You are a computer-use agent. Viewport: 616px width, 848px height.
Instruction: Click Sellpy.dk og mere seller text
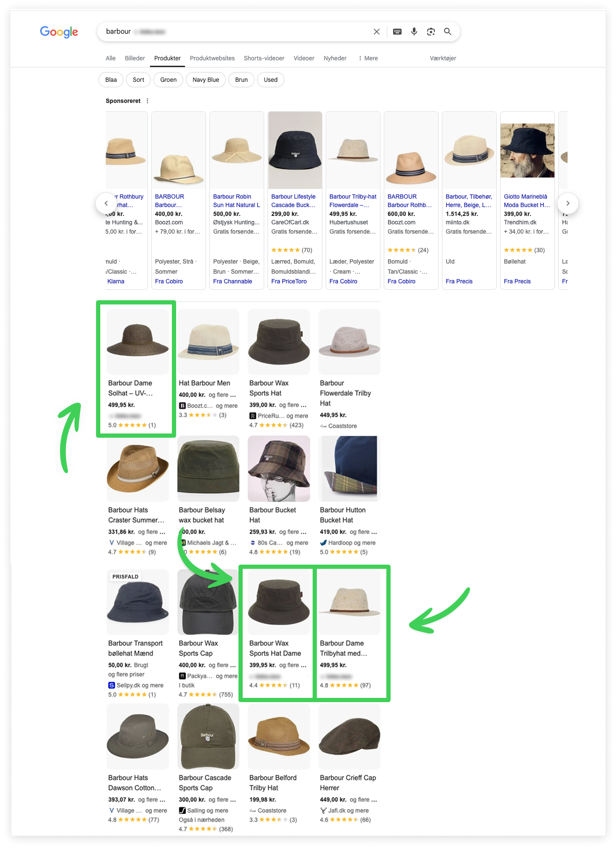pyautogui.click(x=140, y=685)
